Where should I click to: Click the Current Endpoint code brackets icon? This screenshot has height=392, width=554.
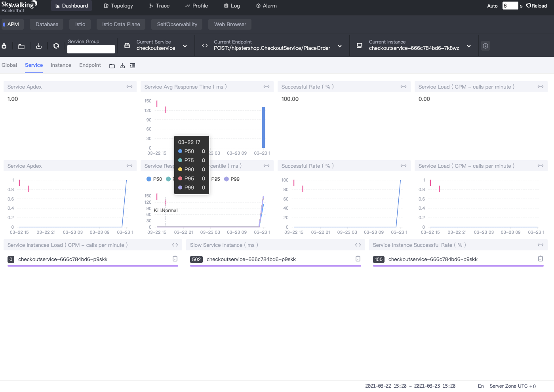point(205,45)
